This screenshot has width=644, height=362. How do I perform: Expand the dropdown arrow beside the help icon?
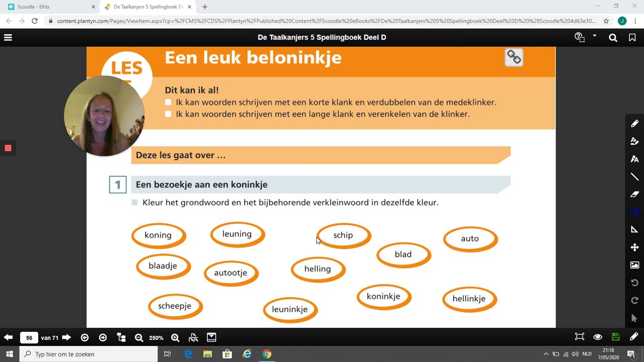pyautogui.click(x=594, y=36)
